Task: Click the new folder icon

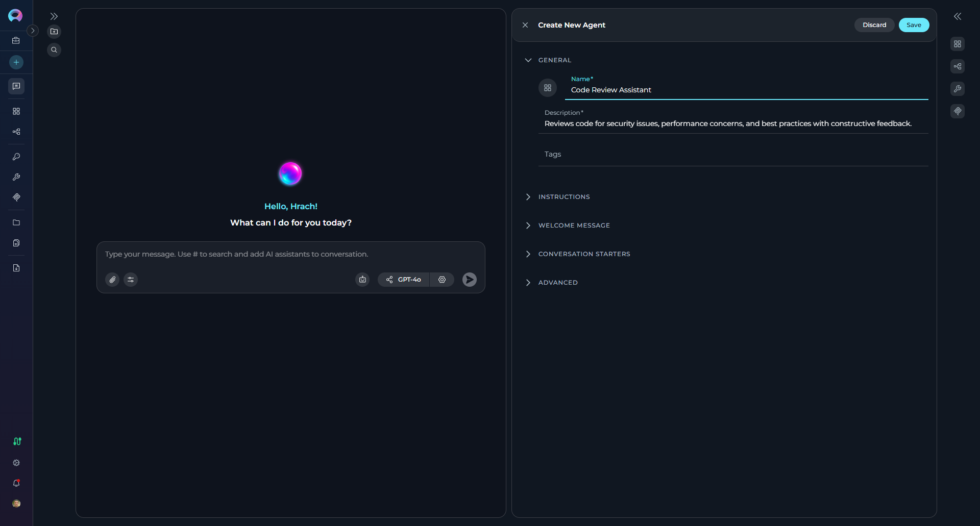Action: tap(54, 32)
